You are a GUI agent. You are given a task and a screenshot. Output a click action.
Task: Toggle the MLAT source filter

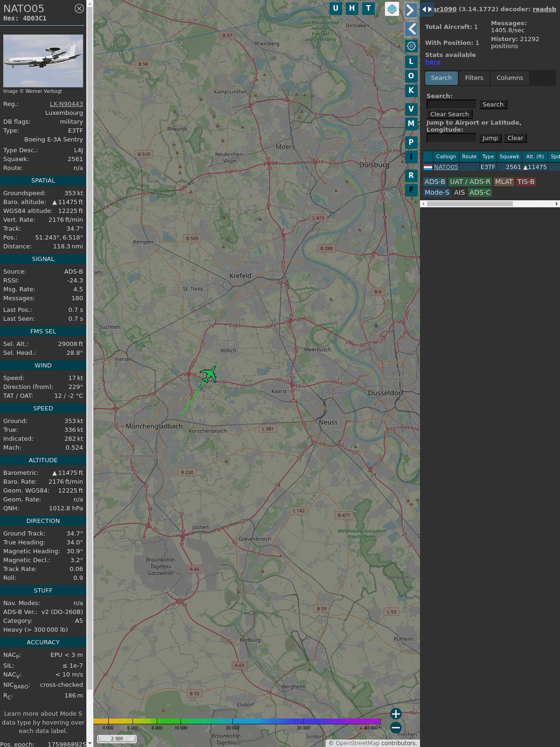pyautogui.click(x=504, y=182)
